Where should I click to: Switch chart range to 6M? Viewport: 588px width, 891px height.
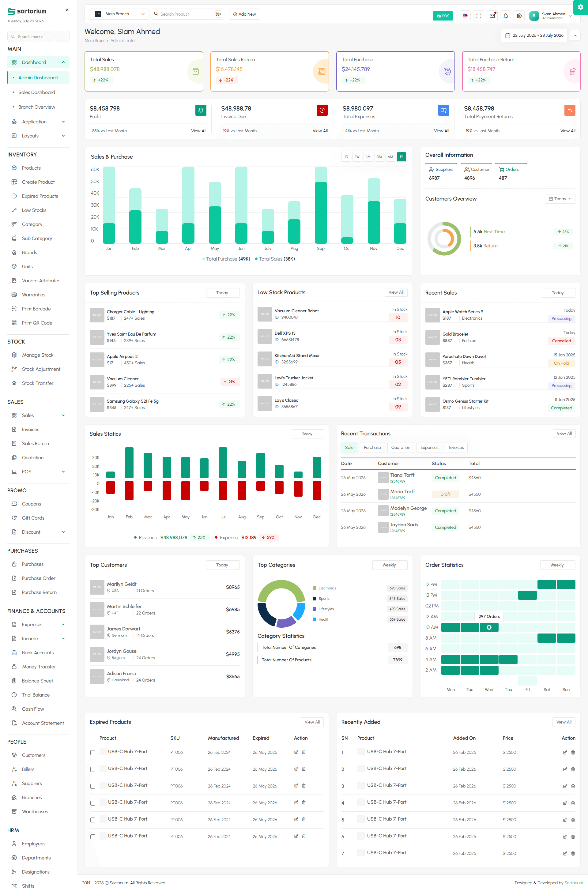tap(390, 157)
